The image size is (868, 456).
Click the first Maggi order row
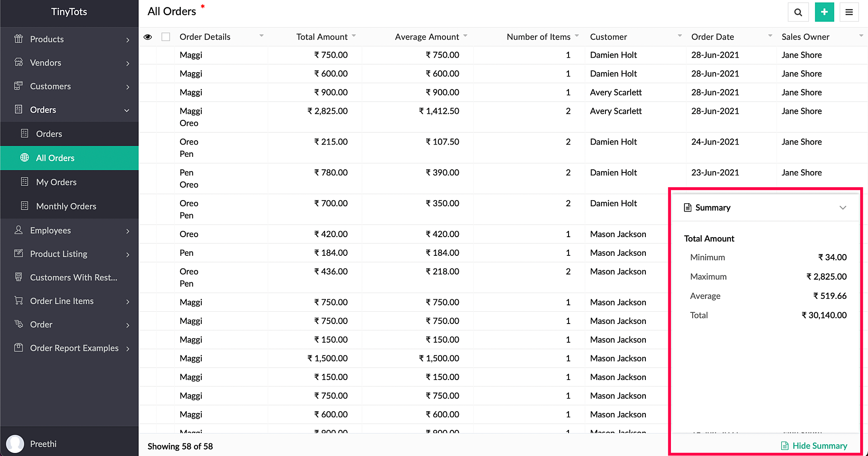tap(191, 55)
